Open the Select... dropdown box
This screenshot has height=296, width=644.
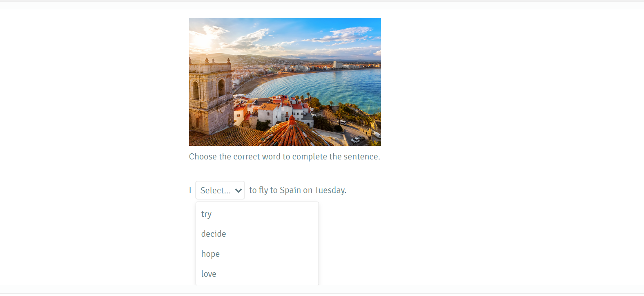[x=220, y=190]
